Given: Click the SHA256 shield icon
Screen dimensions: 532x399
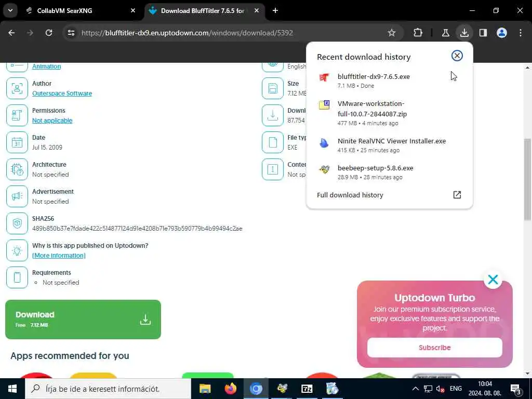Looking at the screenshot, I should point(17,223).
